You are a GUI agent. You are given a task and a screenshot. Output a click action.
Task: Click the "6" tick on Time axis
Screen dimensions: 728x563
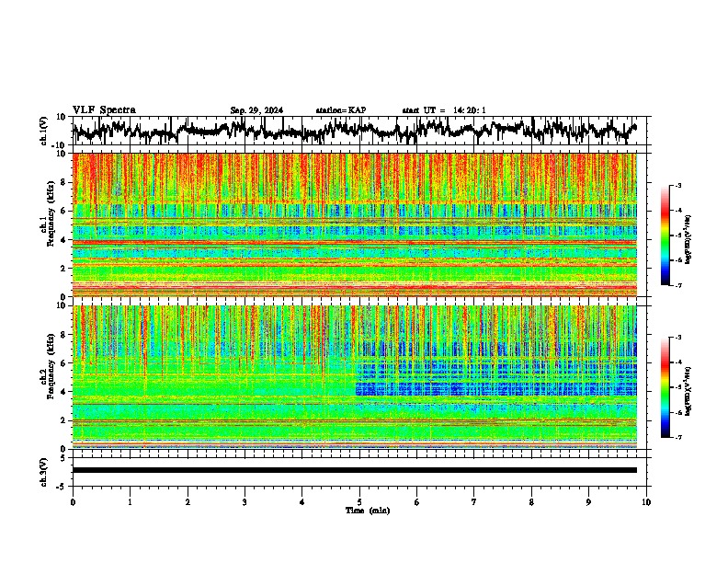coord(417,502)
